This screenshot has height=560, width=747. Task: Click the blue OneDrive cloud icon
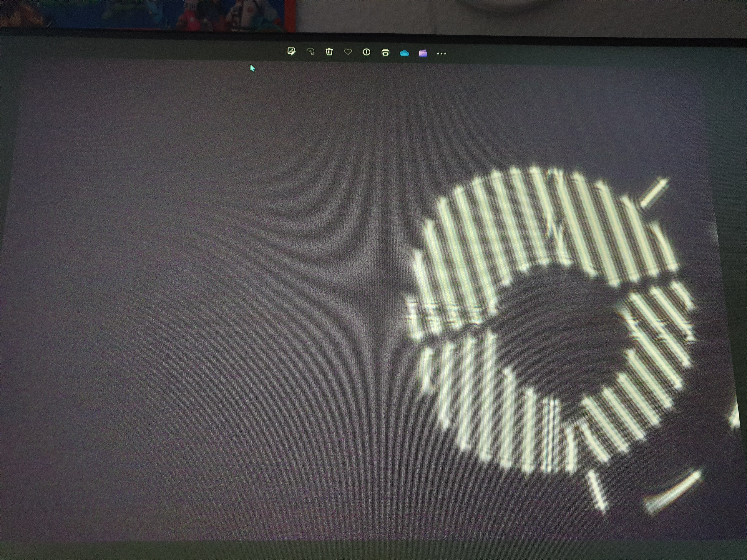click(x=404, y=53)
